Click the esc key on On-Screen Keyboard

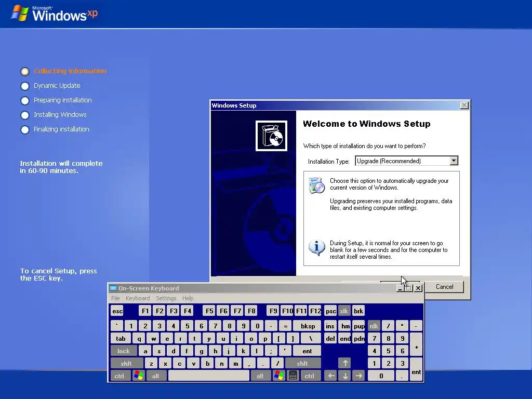coord(117,311)
